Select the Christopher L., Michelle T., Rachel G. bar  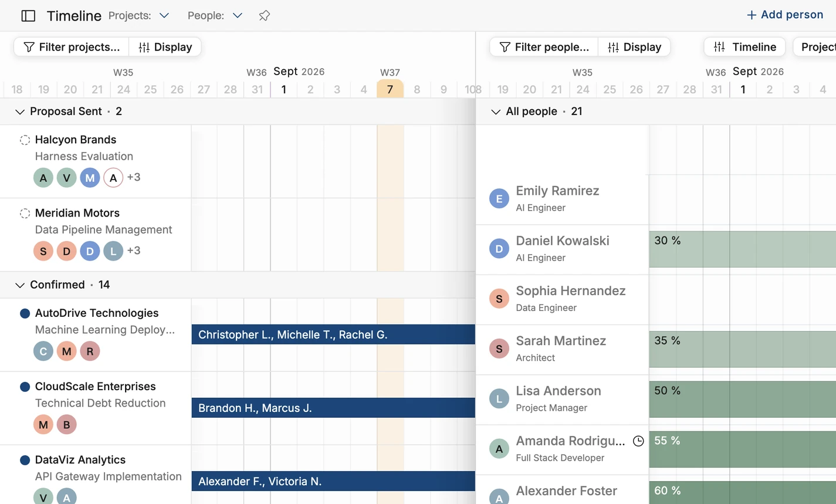333,334
